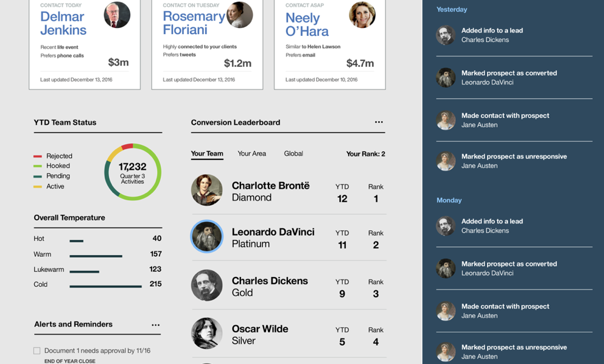Viewport: 604px width, 364px height.
Task: Click Jane Austen avatar beside Monday's 'Made contact'
Action: point(446,311)
